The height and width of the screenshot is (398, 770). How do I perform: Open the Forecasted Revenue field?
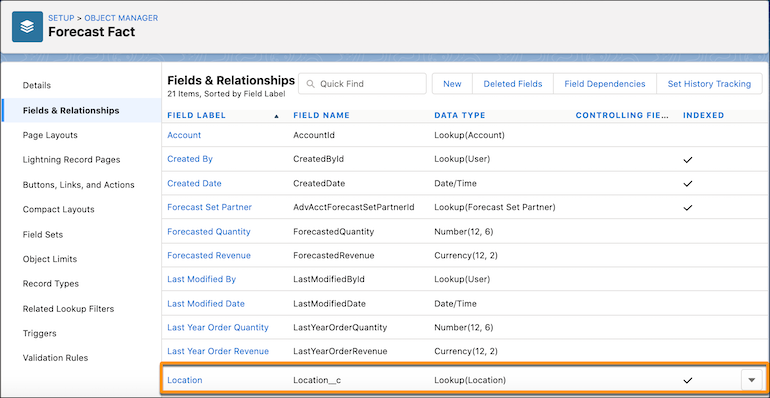point(209,256)
